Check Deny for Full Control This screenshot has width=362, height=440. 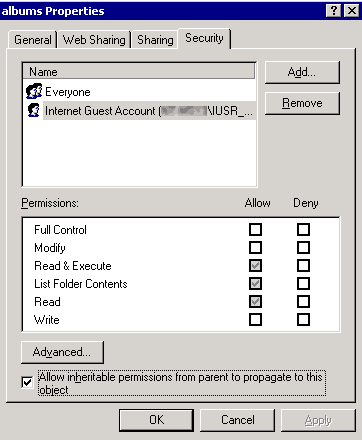[x=303, y=229]
